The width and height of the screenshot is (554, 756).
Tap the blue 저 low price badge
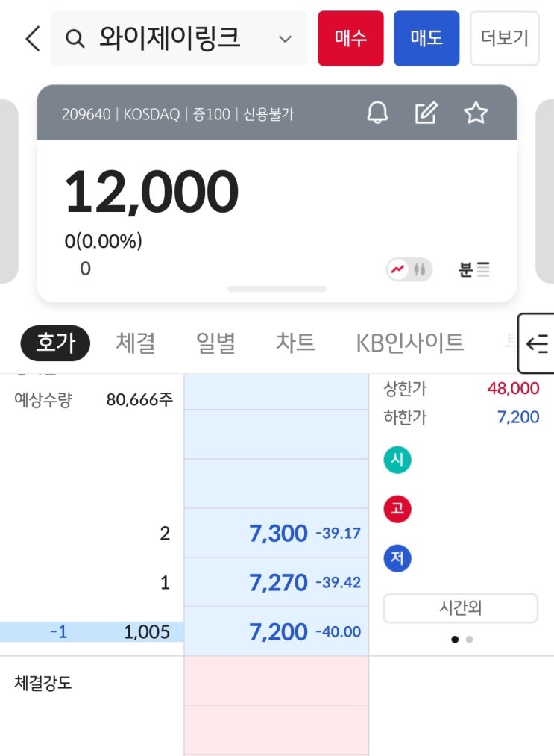pos(397,558)
